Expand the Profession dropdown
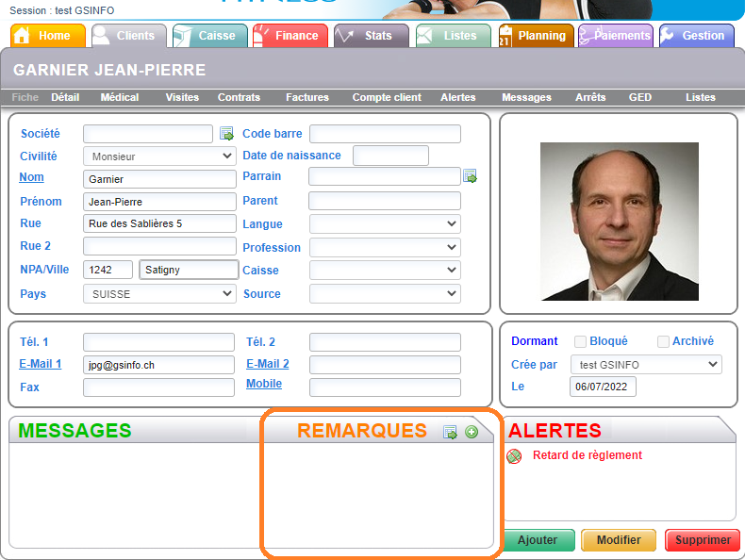Viewport: 745px width, 560px height. pyautogui.click(x=385, y=248)
